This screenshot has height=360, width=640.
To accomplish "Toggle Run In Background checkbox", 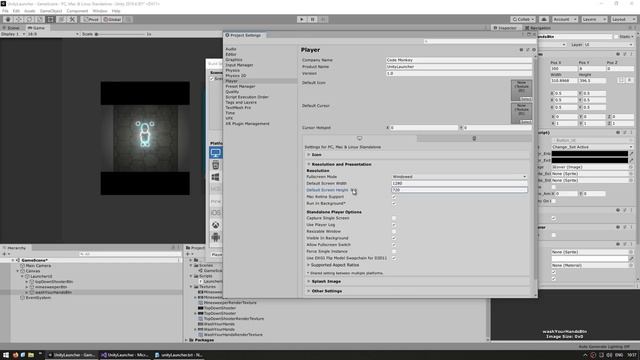I will 394,203.
